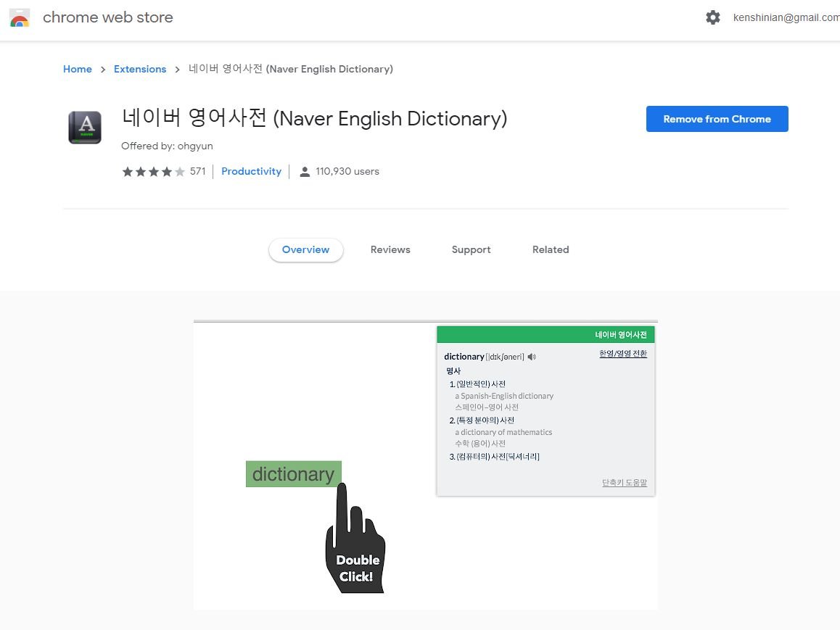Click the breadcrumb chevron after Home
The width and height of the screenshot is (840, 630).
(103, 70)
